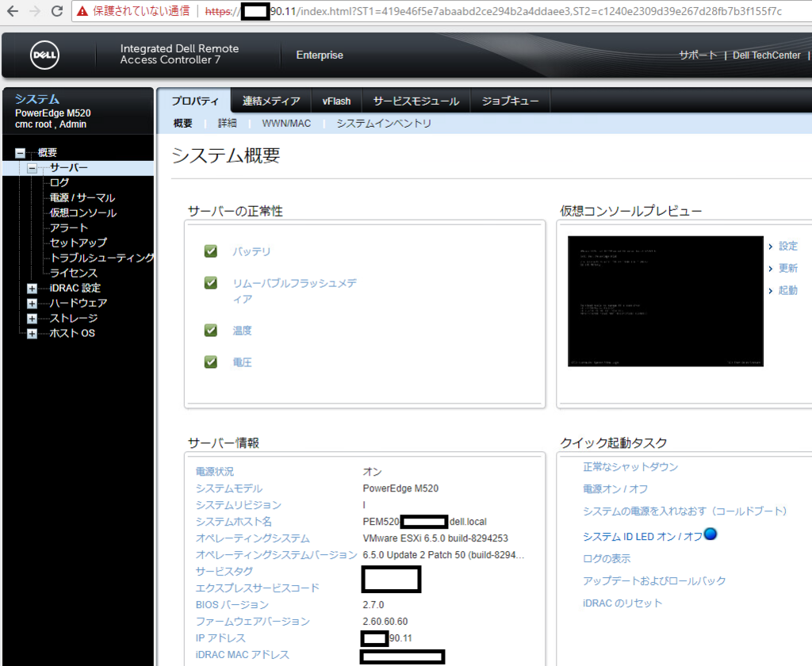Launch the console with 起動 link

pos(788,290)
